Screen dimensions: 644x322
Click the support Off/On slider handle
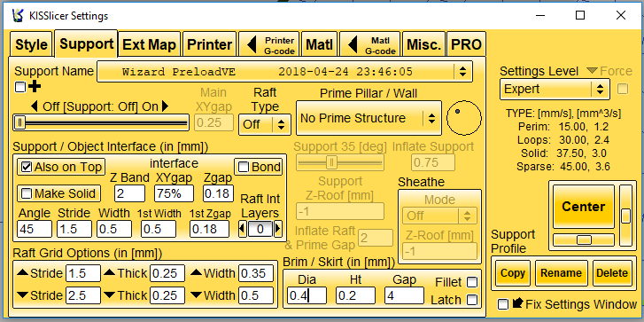pos(20,122)
